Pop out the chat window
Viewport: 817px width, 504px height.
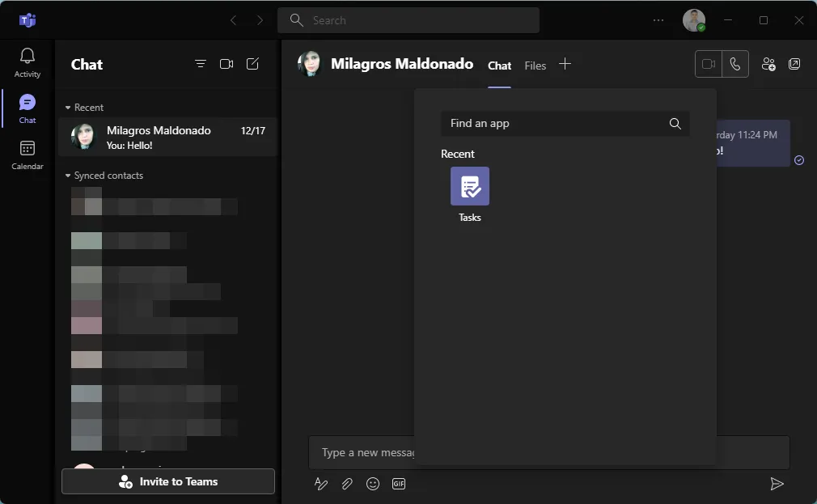794,65
